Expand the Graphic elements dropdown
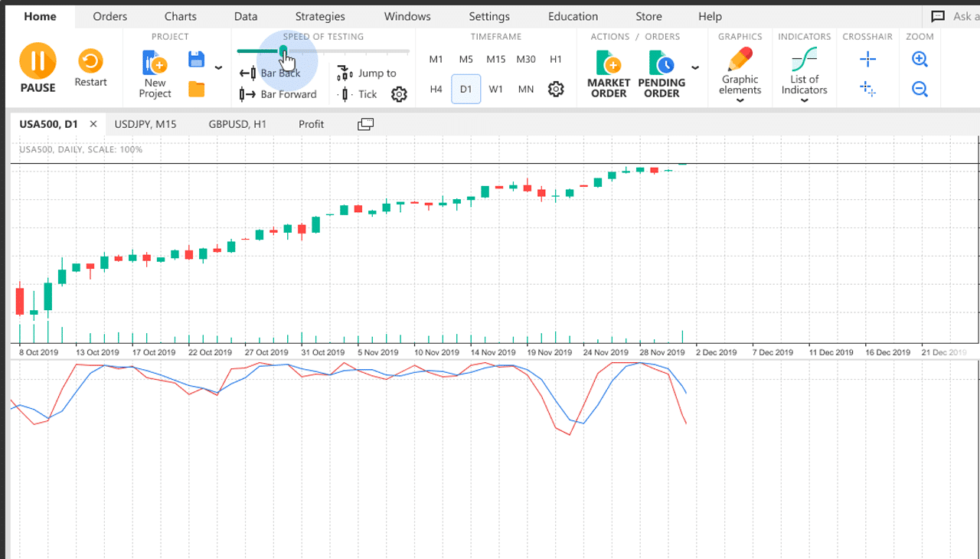The image size is (980, 559). click(740, 100)
